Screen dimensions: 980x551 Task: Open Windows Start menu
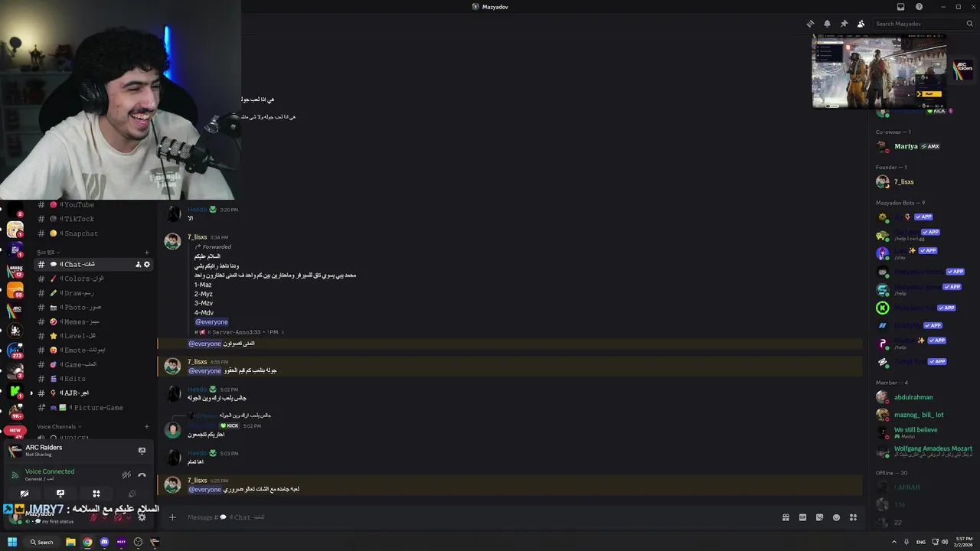click(12, 542)
